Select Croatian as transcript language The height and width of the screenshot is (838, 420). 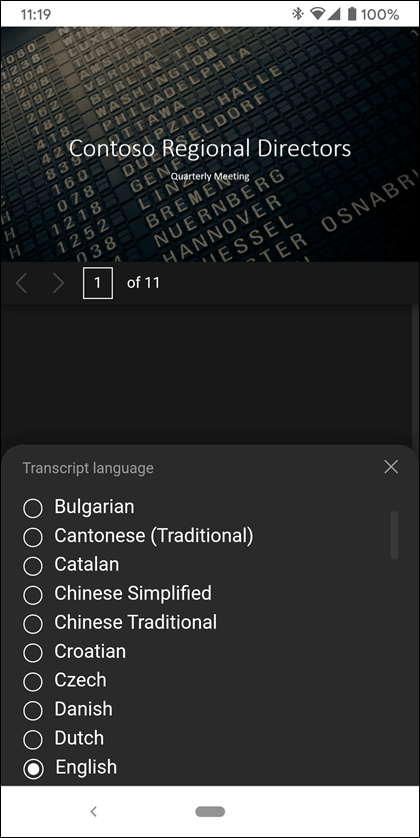pyautogui.click(x=74, y=651)
